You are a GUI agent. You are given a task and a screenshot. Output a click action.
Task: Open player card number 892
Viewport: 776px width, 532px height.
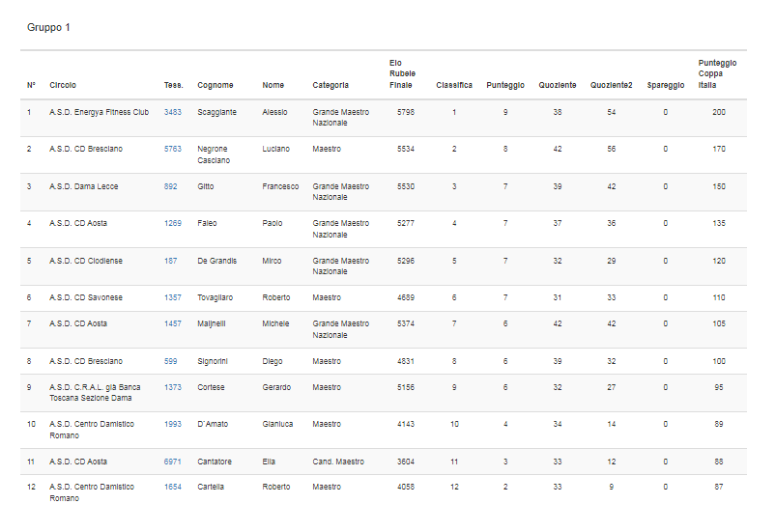170,186
